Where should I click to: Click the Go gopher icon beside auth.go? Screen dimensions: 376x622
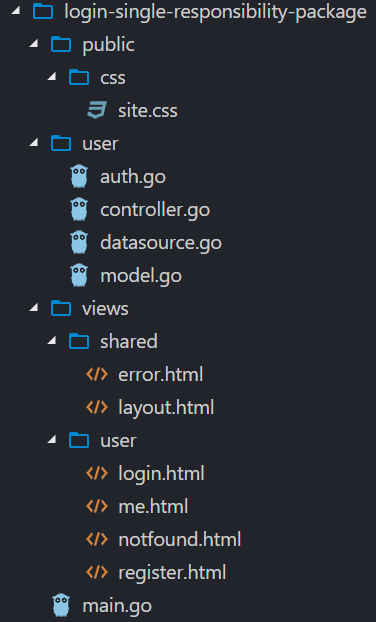(79, 176)
